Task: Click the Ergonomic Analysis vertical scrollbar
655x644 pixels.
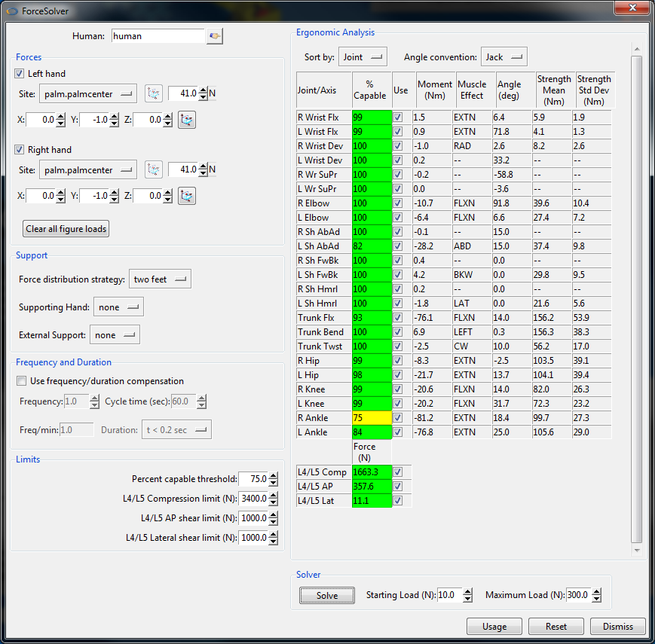Action: click(637, 299)
